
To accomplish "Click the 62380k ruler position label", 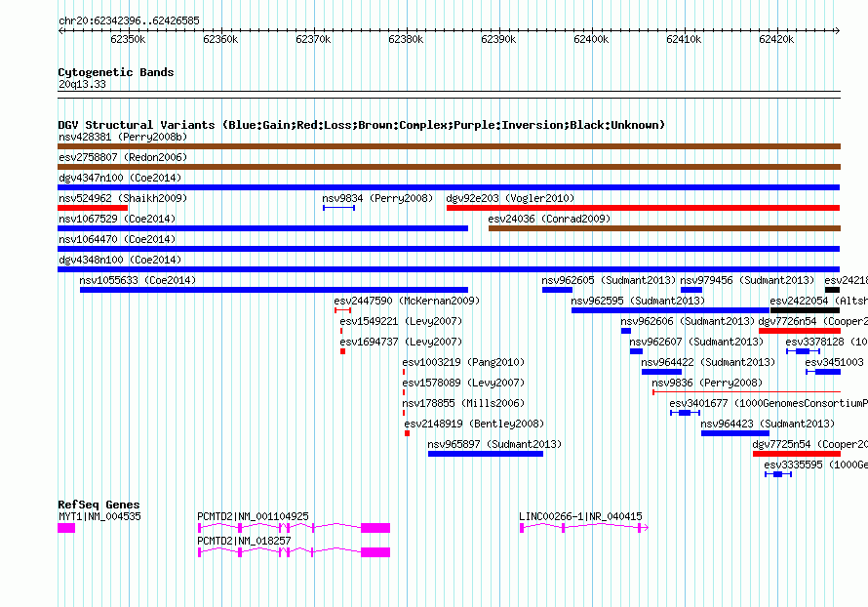I will point(406,39).
